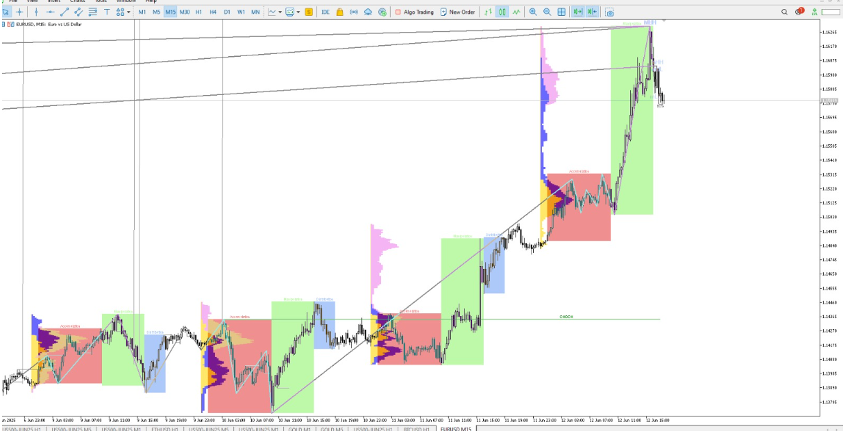Click the New Order button
The width and height of the screenshot is (848, 431).
pyautogui.click(x=458, y=12)
